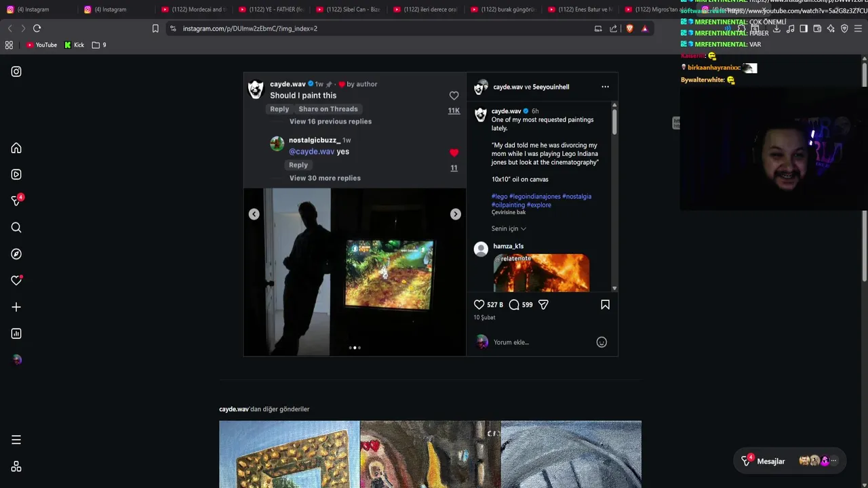Open Brave Rewards triangle icon
The height and width of the screenshot is (488, 868).
click(x=645, y=28)
